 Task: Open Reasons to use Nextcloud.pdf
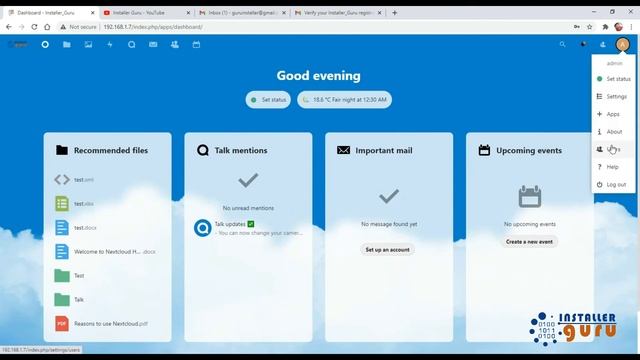tap(107, 324)
